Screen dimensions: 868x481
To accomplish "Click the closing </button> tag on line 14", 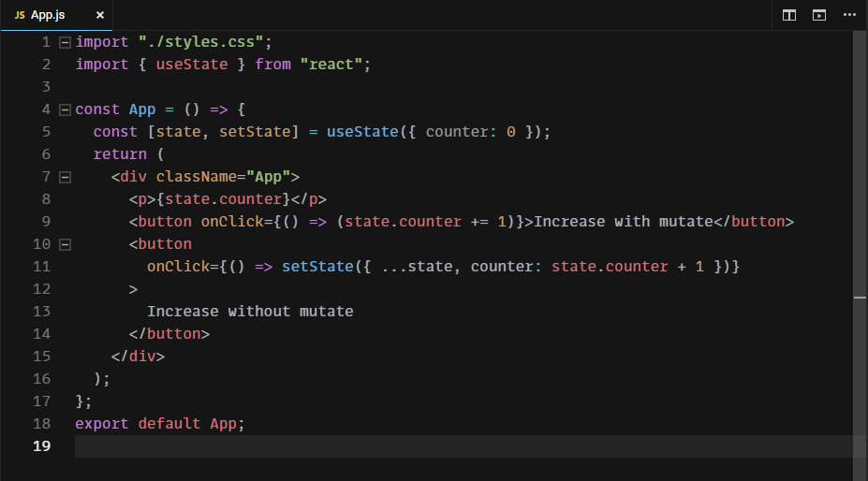I will pyautogui.click(x=169, y=334).
